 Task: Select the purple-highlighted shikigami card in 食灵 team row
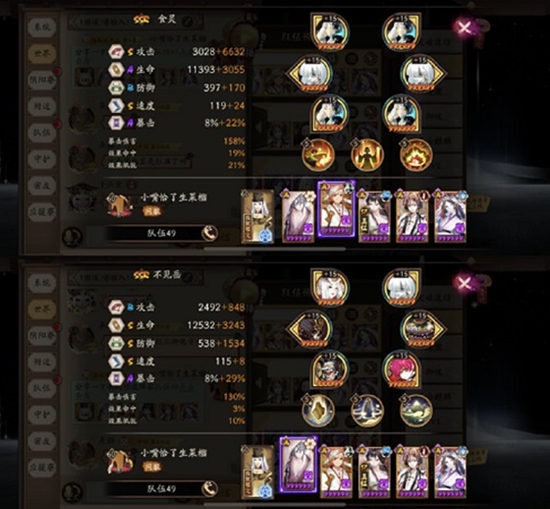click(x=337, y=209)
